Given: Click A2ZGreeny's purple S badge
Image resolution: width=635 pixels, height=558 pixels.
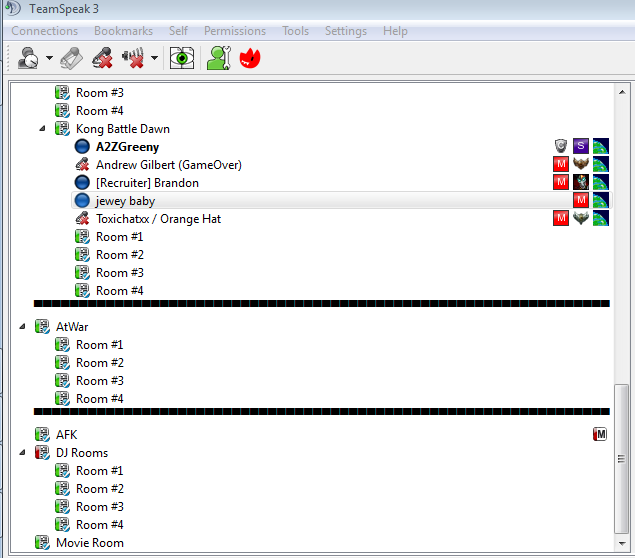Looking at the screenshot, I should coord(581,146).
